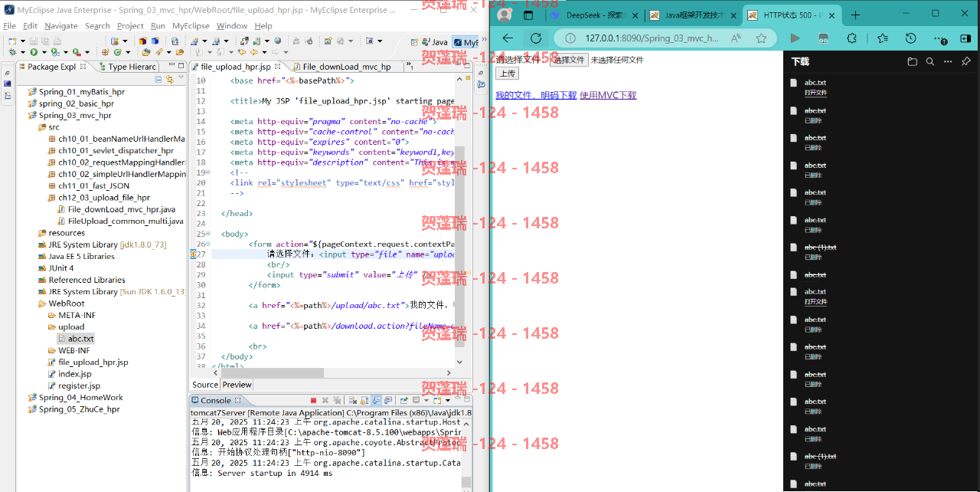Select abc.txt in upload folder

[76, 339]
